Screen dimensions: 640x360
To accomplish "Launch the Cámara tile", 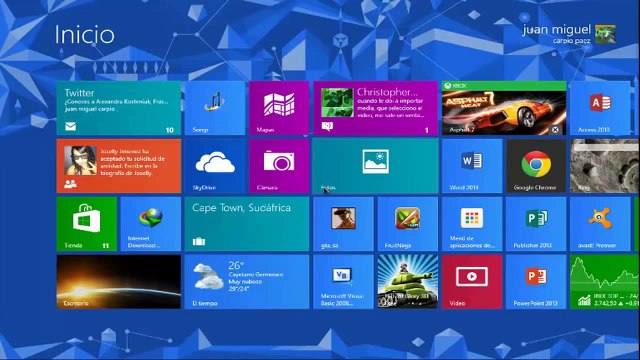I will (279, 166).
